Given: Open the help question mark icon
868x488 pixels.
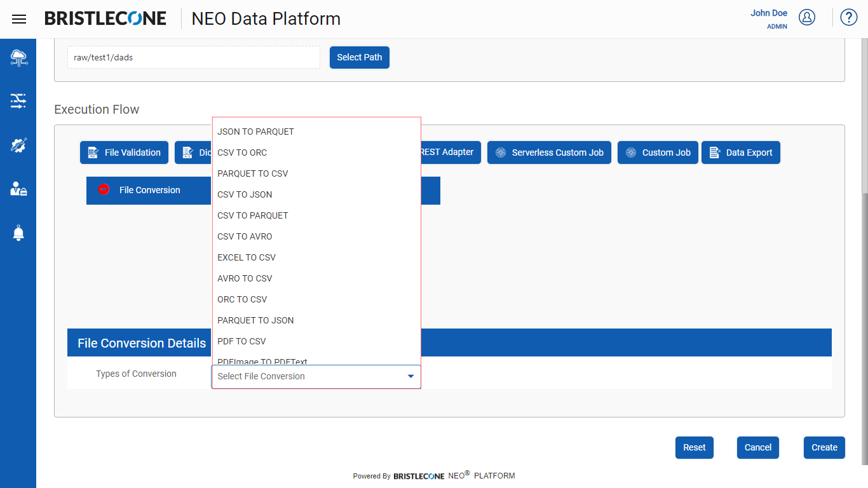Looking at the screenshot, I should [849, 17].
